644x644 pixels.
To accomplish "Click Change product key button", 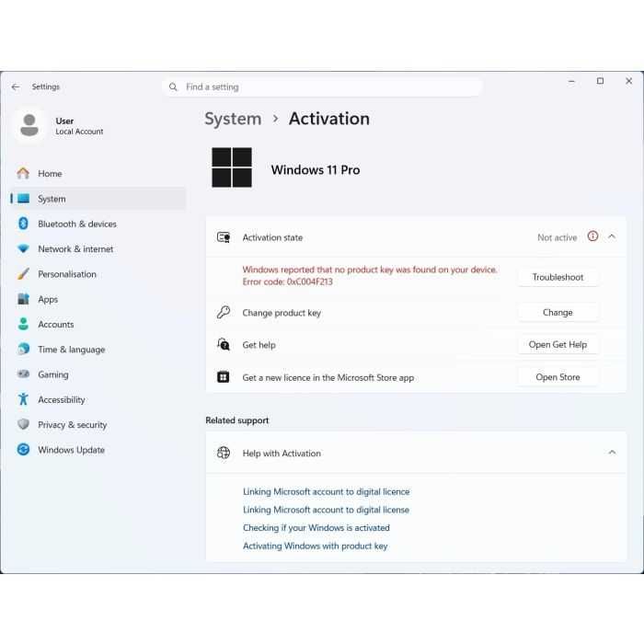I will coord(558,313).
